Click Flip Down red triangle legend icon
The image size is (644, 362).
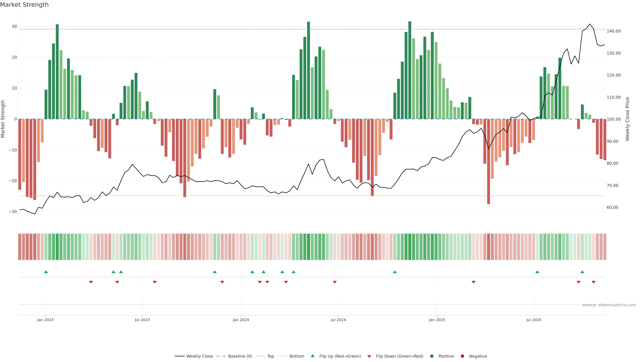(x=369, y=356)
